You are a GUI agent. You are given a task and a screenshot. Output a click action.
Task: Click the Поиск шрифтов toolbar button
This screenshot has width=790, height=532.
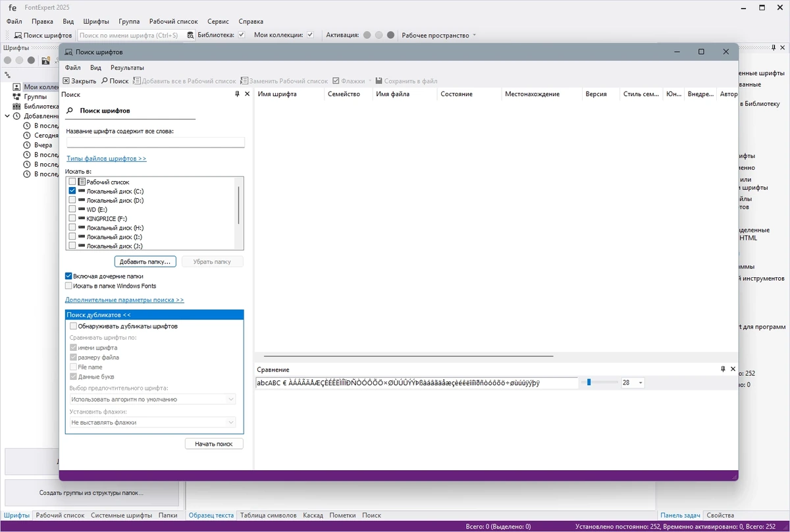[43, 35]
